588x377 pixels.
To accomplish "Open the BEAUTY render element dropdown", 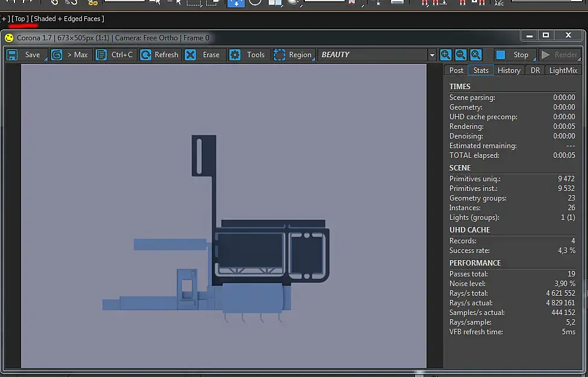I will tap(431, 55).
